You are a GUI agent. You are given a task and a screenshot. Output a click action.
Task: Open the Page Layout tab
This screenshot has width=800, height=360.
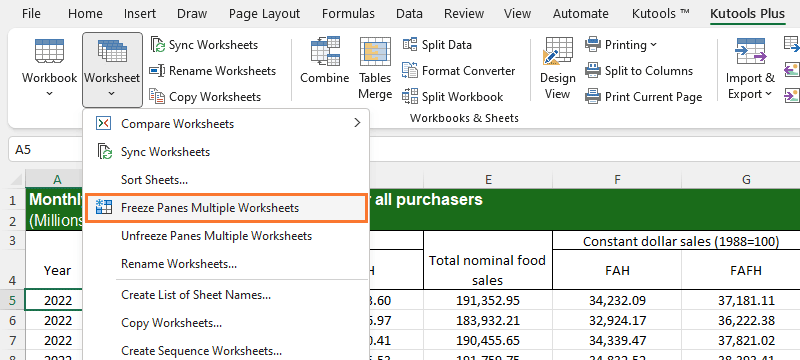[x=265, y=14]
